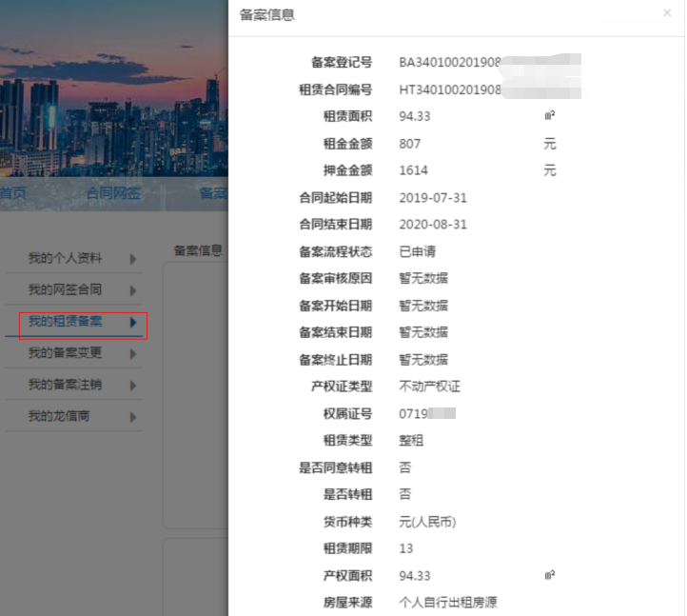Image resolution: width=687 pixels, height=616 pixels.
Task: Expand the 我的龙信商 arrow
Action: click(133, 417)
